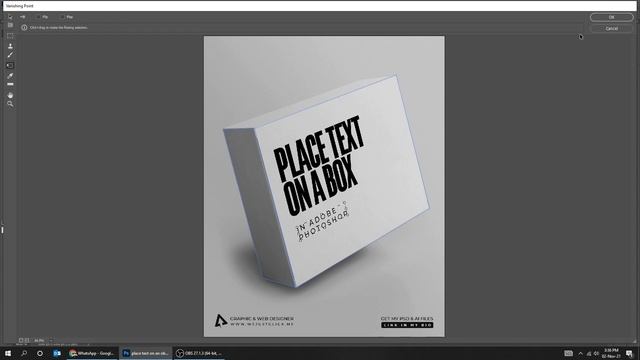Image resolution: width=640 pixels, height=360 pixels.
Task: Click the Cancel button
Action: tap(611, 29)
